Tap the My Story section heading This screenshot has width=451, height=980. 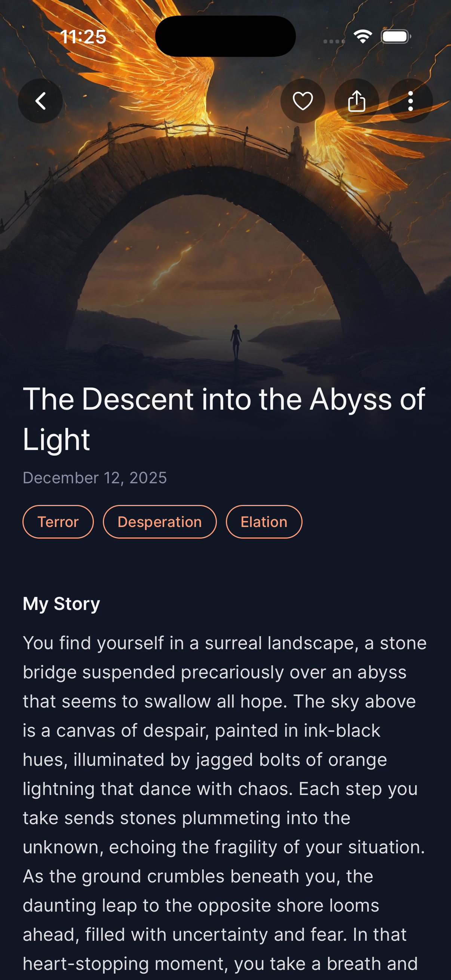click(x=61, y=603)
